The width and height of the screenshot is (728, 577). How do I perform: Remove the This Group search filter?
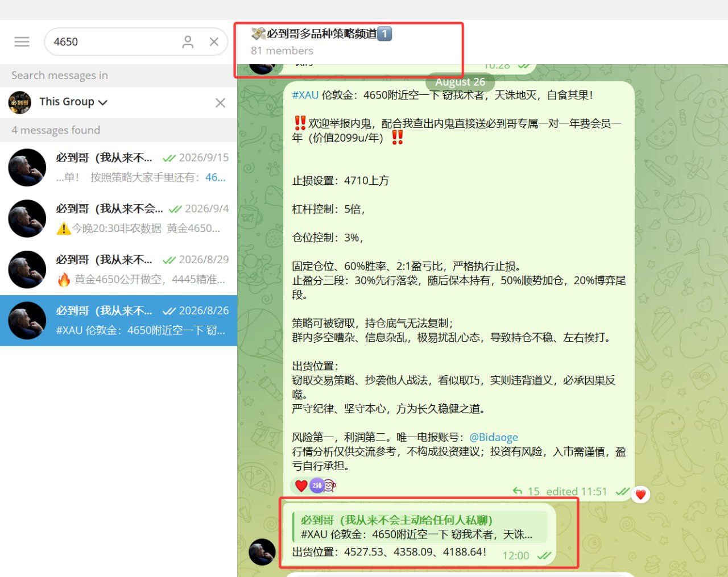coord(220,102)
